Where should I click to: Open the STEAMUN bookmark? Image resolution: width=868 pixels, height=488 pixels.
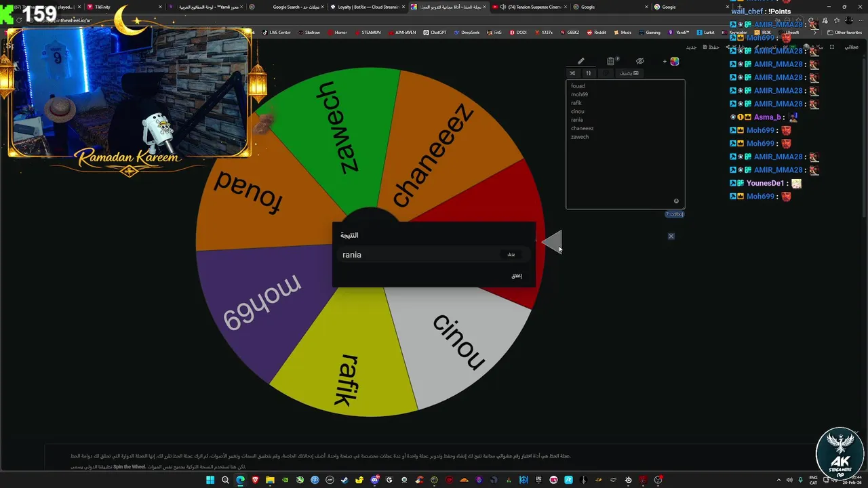coord(367,32)
